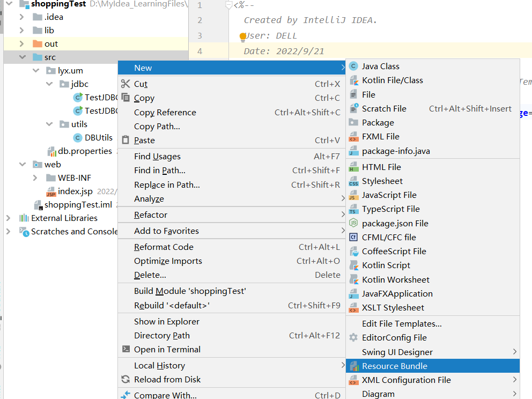The height and width of the screenshot is (399, 532).
Task: Click the yellow lightbulb intention icon
Action: (x=242, y=37)
